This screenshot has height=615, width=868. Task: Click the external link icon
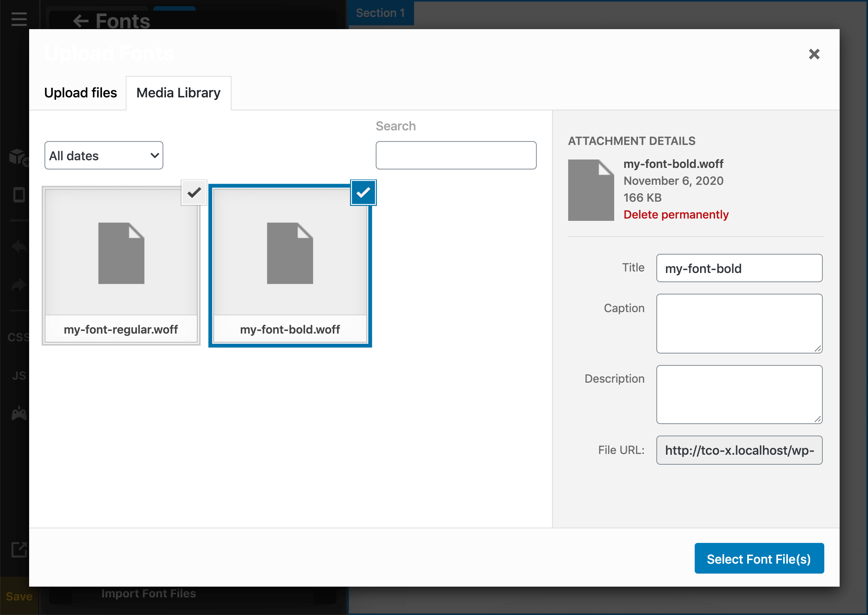(19, 549)
